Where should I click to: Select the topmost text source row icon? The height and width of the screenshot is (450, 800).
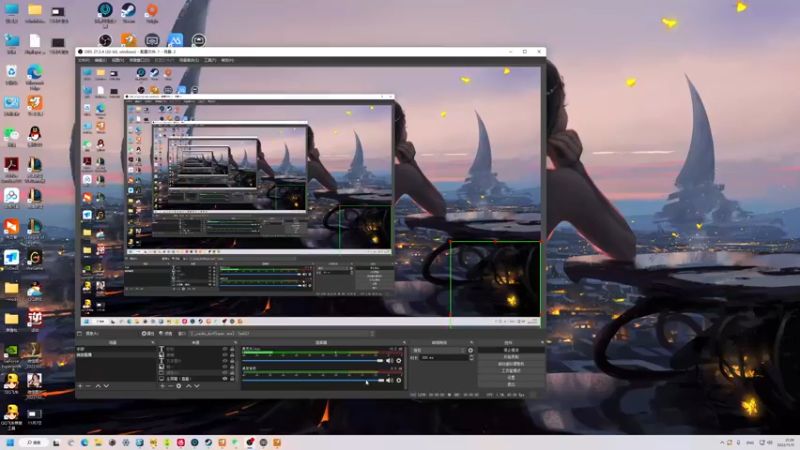(161, 349)
